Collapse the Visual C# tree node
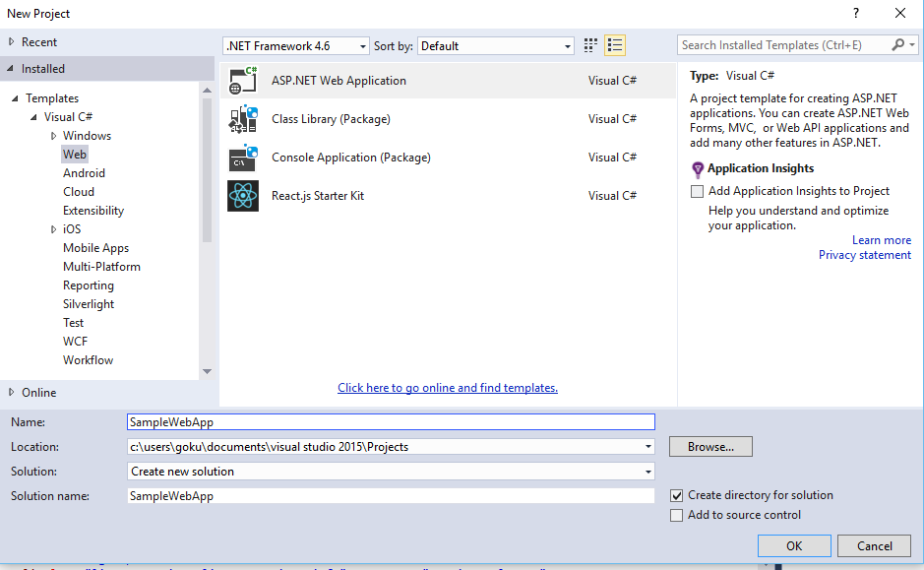The width and height of the screenshot is (924, 570). [x=32, y=116]
